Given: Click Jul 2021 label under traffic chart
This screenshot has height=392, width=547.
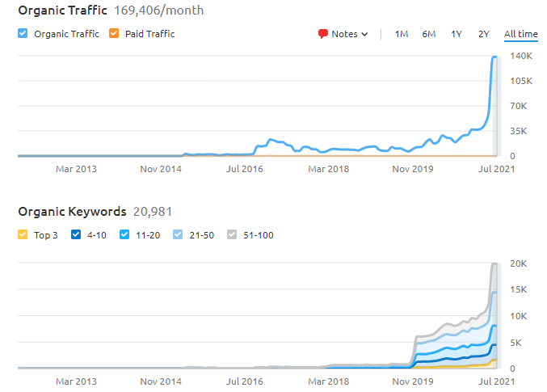Looking at the screenshot, I should (497, 169).
